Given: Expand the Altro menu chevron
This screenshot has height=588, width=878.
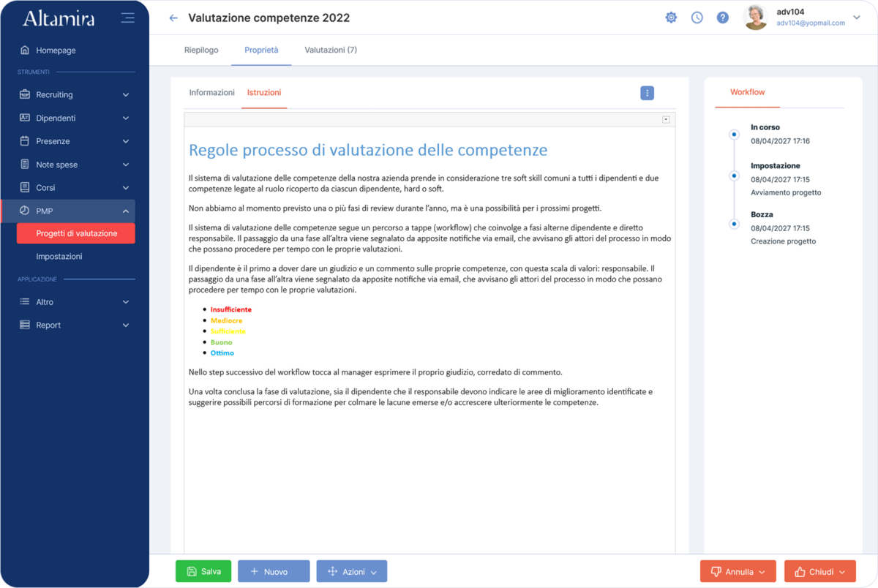Looking at the screenshot, I should (126, 302).
